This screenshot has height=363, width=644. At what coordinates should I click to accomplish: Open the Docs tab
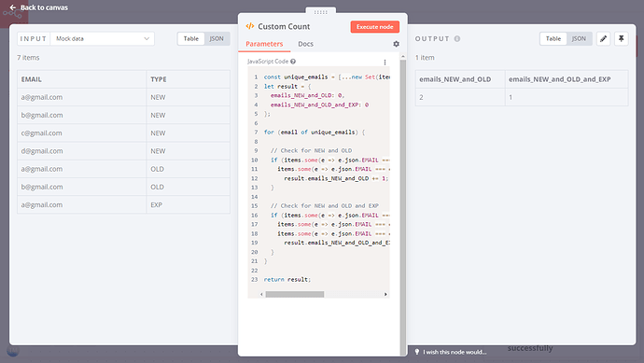click(305, 44)
